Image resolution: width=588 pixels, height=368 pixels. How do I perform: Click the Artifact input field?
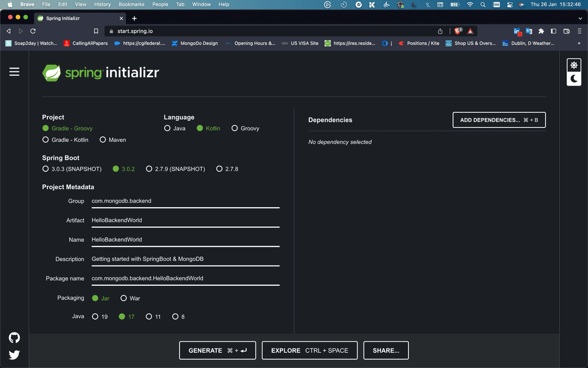point(185,220)
